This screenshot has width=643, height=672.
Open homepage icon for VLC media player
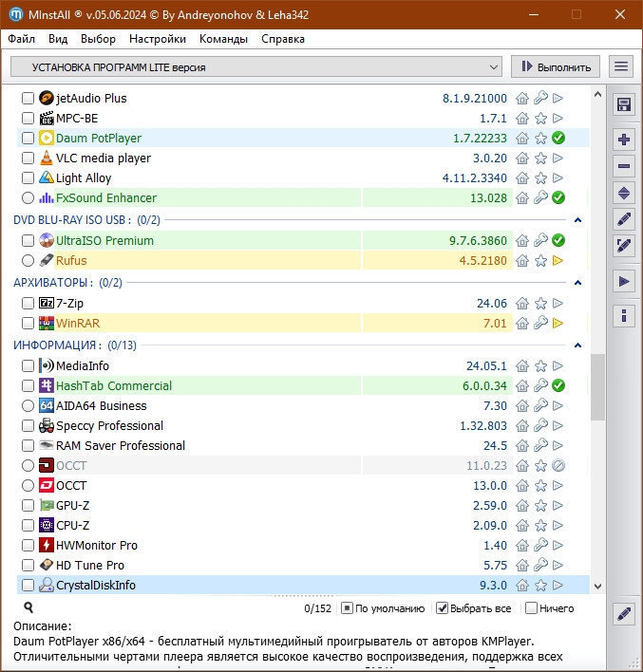click(x=522, y=159)
